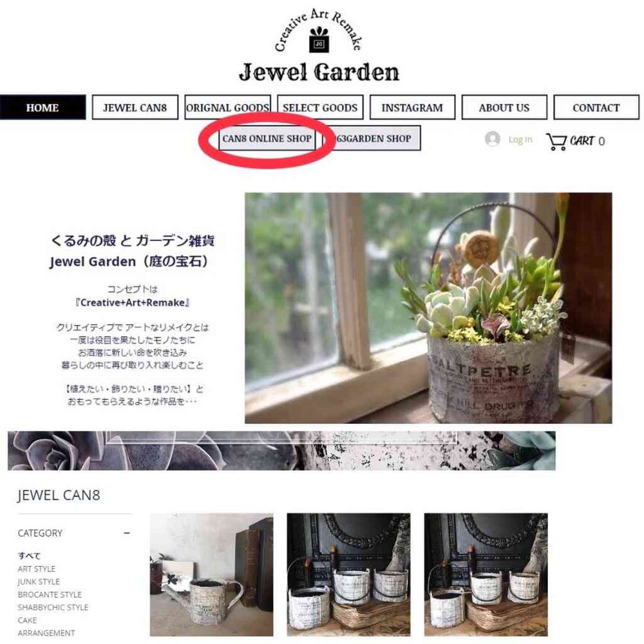Click the Jewel Garden gift box logo
The height and width of the screenshot is (644, 644).
click(x=319, y=40)
